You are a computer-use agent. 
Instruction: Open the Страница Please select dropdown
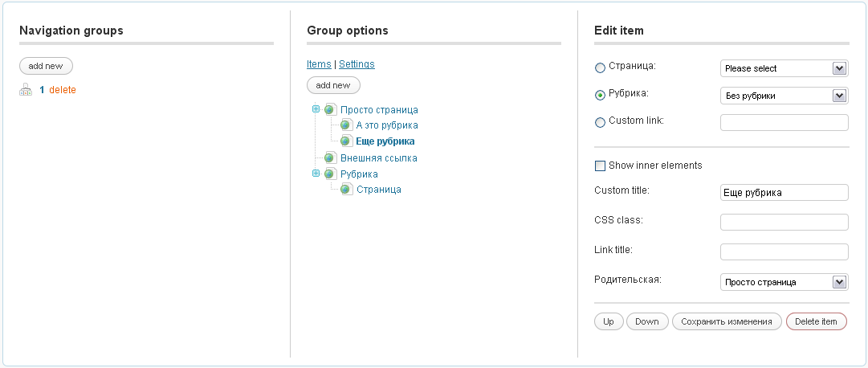[784, 68]
